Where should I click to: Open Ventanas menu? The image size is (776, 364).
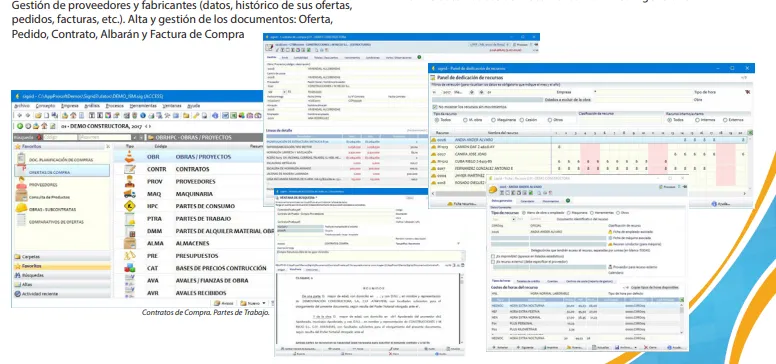click(x=172, y=105)
